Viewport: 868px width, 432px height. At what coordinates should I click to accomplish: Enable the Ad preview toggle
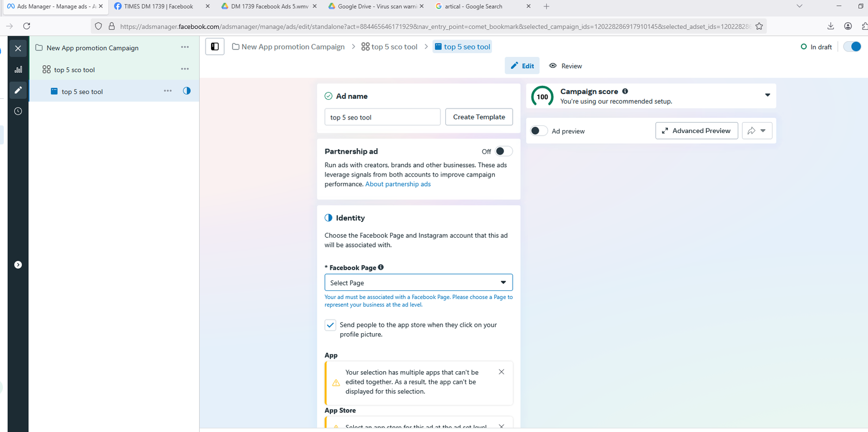[538, 131]
